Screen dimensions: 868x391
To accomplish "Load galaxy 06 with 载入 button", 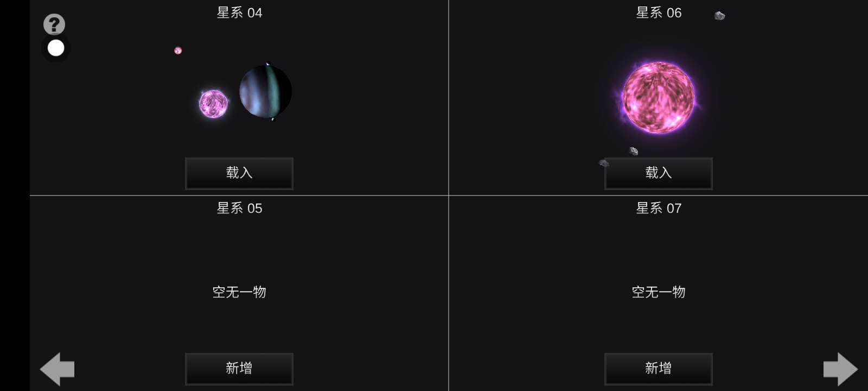I will coord(659,173).
